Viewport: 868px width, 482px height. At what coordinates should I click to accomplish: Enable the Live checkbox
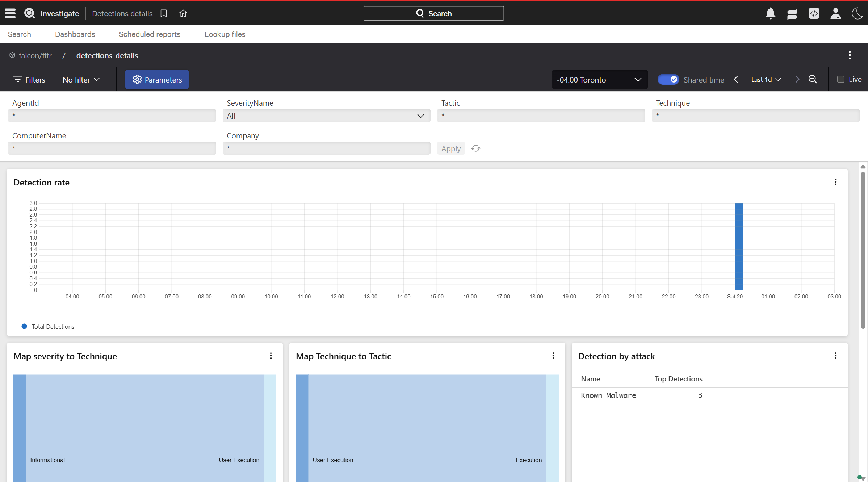(841, 79)
